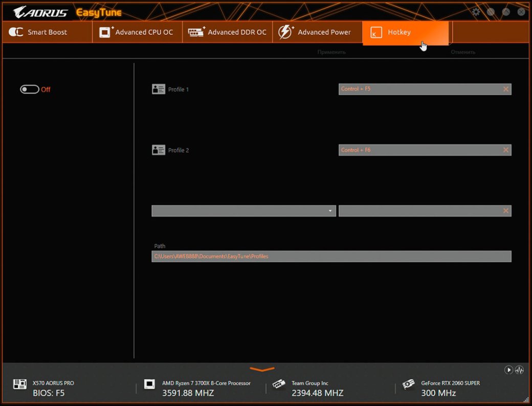Click the profiles Path input field

pos(331,256)
